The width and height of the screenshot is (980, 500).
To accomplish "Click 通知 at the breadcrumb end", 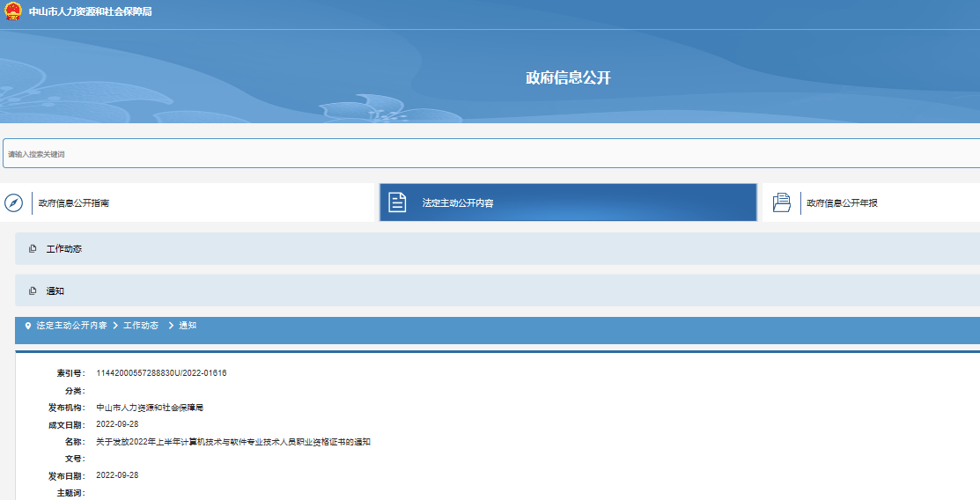I will (x=188, y=326).
